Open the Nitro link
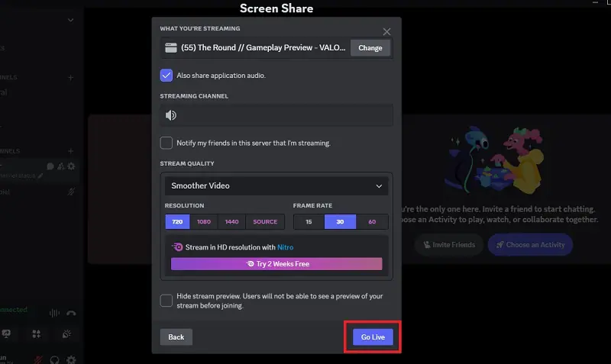 pos(285,247)
